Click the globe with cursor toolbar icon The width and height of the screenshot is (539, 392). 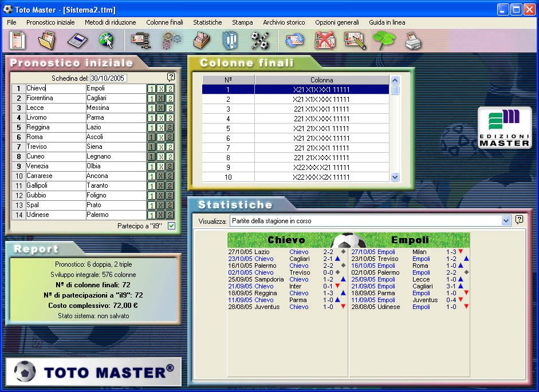coord(106,41)
